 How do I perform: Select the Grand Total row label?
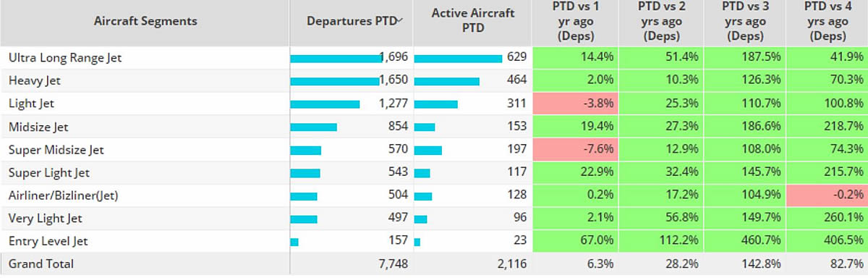tap(41, 265)
